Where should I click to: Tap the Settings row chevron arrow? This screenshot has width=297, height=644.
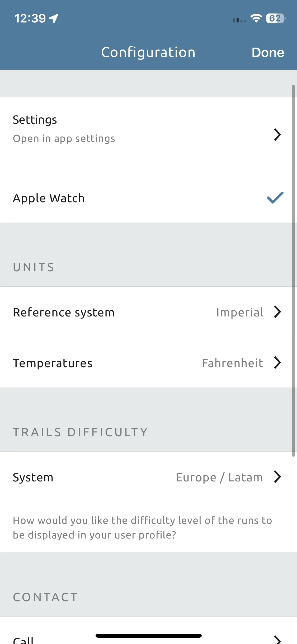pos(277,135)
